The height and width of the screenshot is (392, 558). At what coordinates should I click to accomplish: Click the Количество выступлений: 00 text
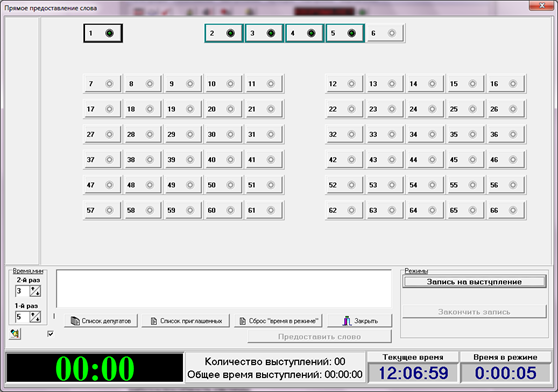(x=275, y=362)
